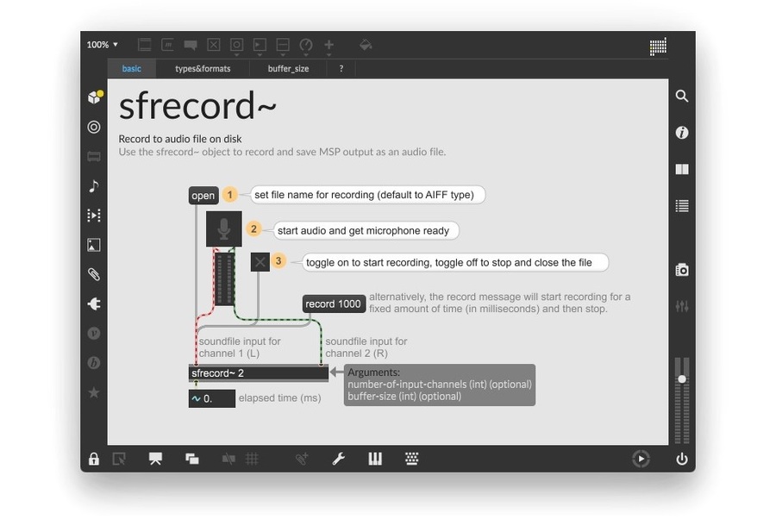The width and height of the screenshot is (776, 532).
Task: Add a dial object from toolbar
Action: 306,45
